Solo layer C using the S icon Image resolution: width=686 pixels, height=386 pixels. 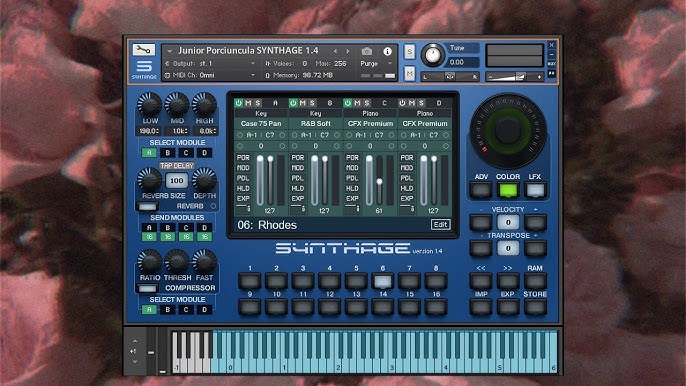367,103
